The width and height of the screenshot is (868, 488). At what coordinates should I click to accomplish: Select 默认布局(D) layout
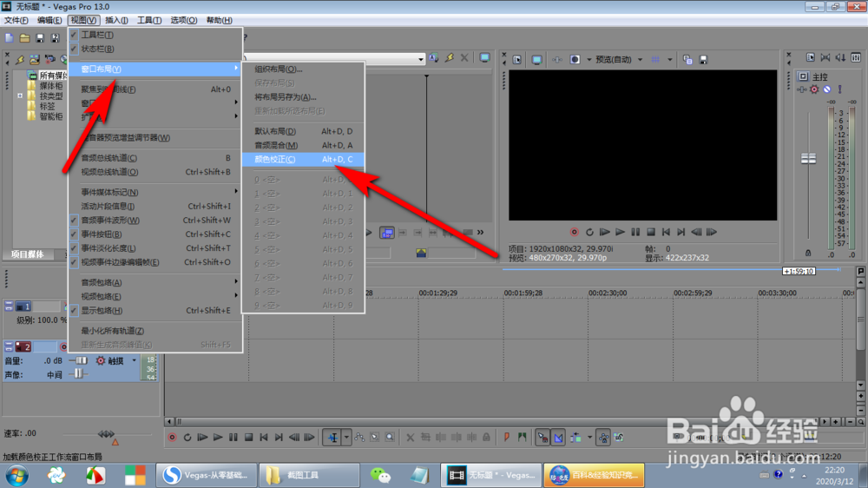tap(303, 131)
